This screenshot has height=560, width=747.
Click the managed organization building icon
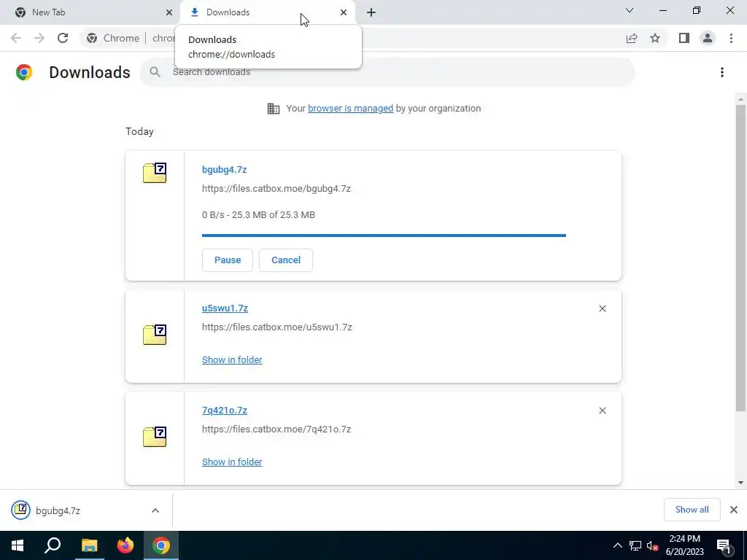[274, 109]
